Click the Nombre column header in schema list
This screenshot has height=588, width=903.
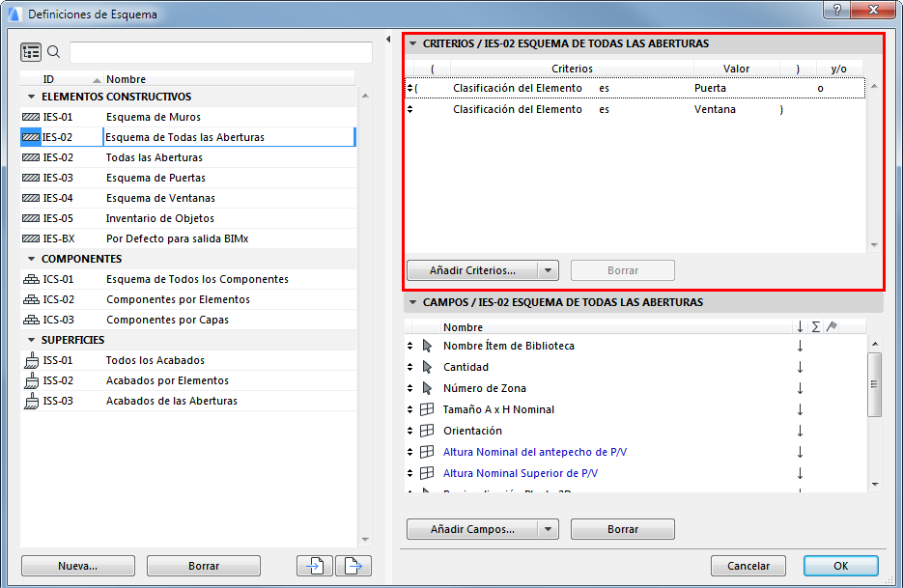coord(229,79)
